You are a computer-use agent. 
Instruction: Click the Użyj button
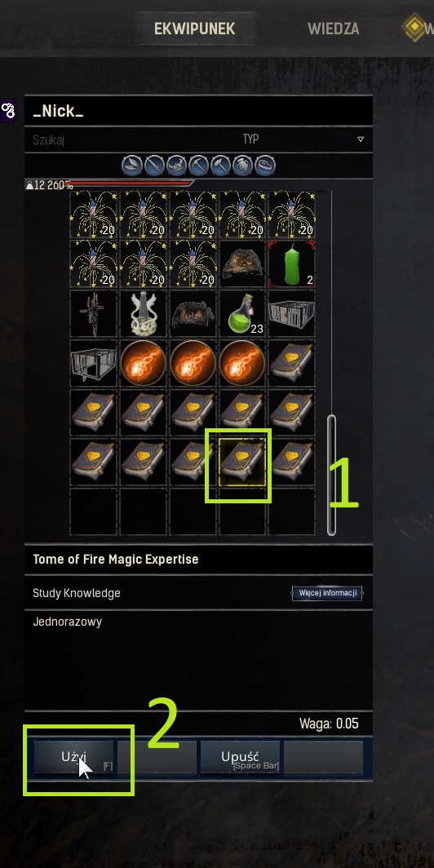point(73,757)
